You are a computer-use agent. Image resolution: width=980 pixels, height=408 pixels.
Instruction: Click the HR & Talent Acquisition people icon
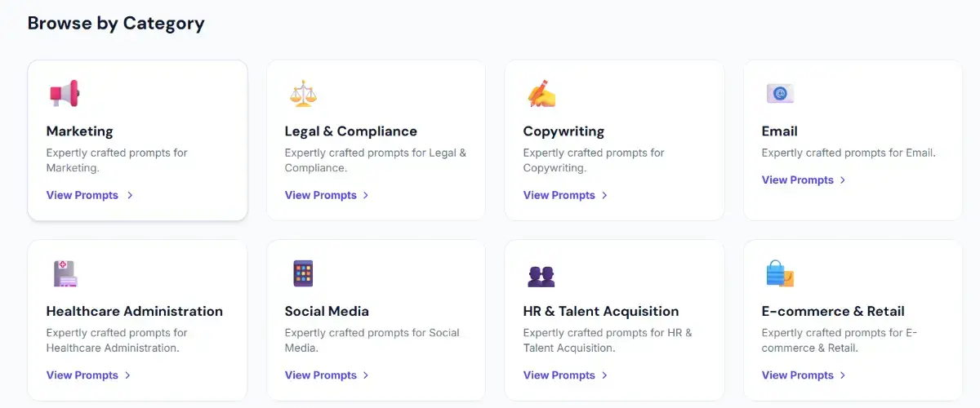pyautogui.click(x=541, y=276)
